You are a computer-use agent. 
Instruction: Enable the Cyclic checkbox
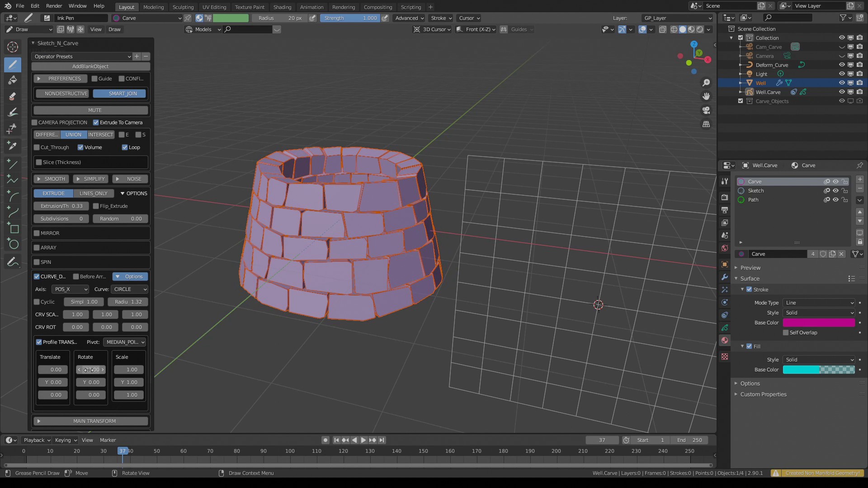click(37, 302)
